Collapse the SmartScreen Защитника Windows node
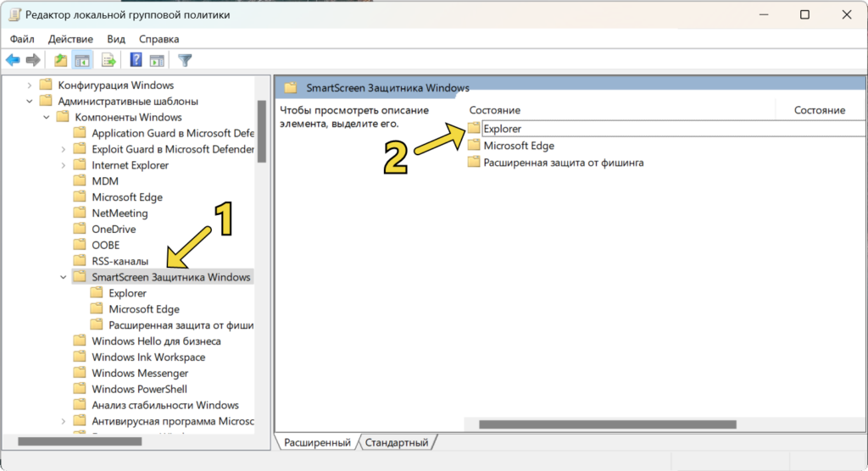Screen dimensions: 868x471 [x=64, y=277]
